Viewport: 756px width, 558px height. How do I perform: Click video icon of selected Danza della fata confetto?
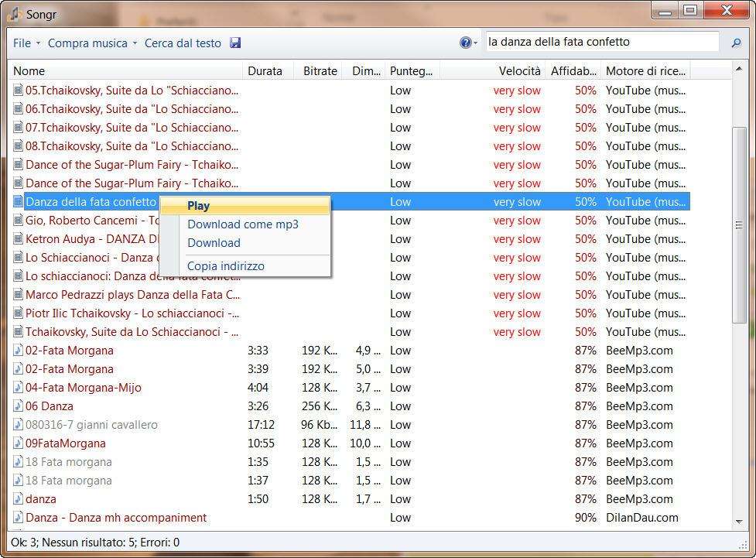click(x=18, y=201)
